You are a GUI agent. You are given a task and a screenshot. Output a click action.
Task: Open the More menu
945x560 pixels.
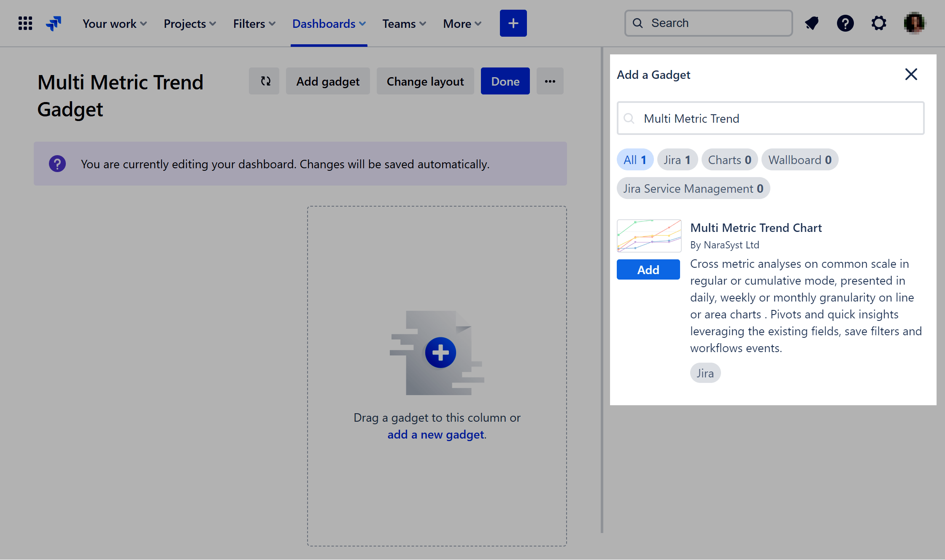[462, 24]
